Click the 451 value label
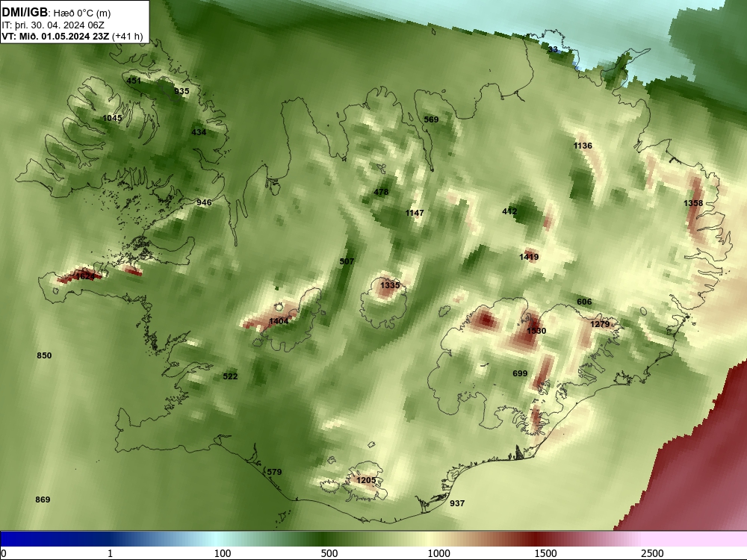 pos(134,81)
